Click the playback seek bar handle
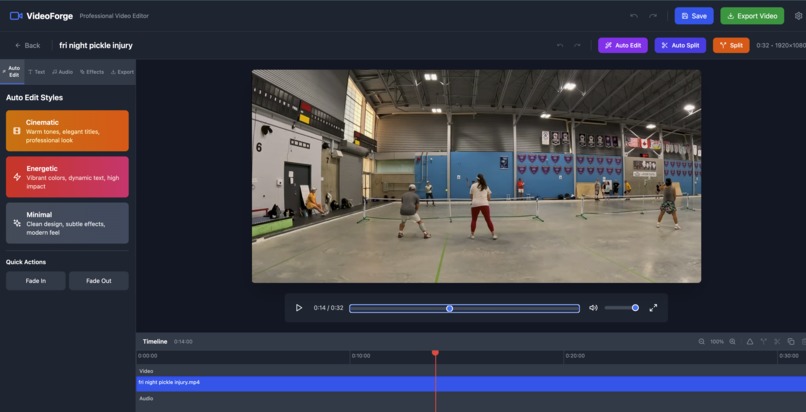Screen dimensions: 806x412 pos(450,308)
